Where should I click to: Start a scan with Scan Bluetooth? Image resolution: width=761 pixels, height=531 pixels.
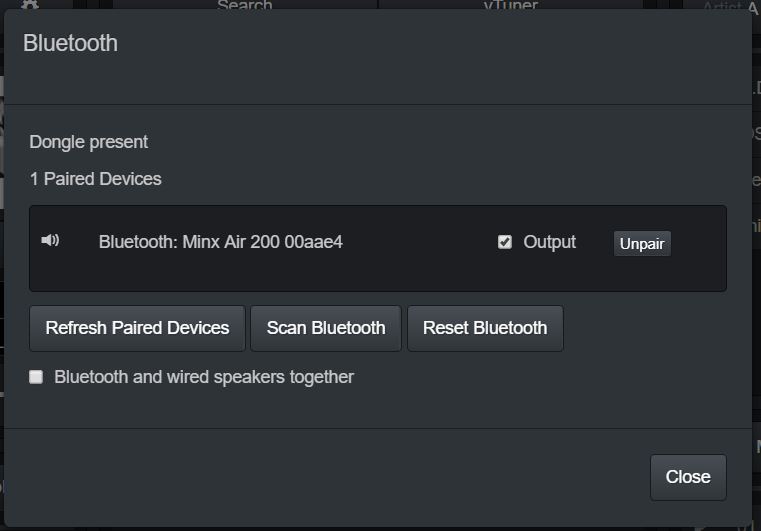click(x=326, y=328)
